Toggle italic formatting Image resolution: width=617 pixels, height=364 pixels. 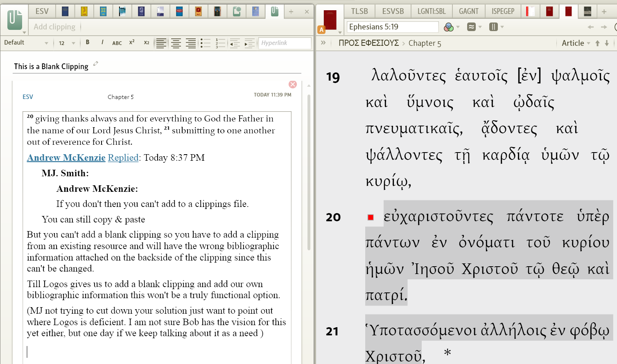102,43
